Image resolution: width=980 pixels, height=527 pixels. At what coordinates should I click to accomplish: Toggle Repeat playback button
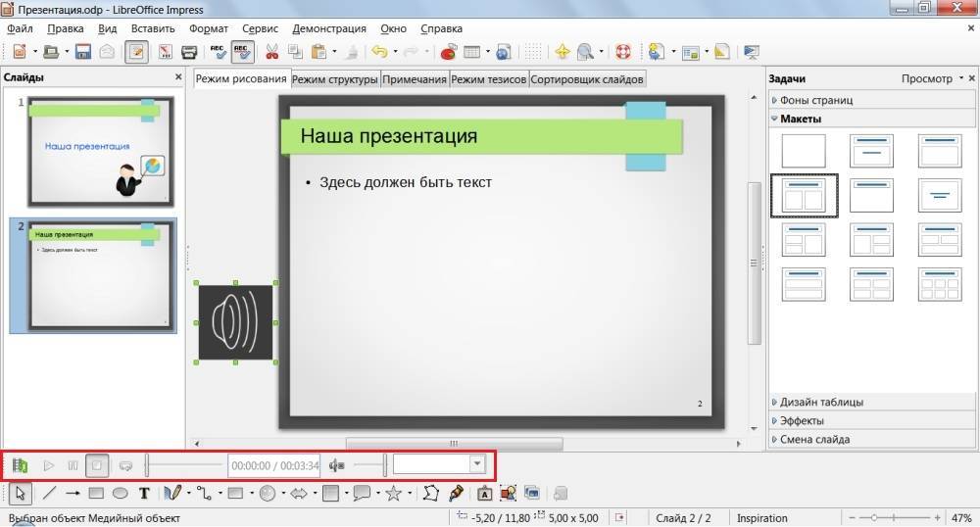click(125, 465)
